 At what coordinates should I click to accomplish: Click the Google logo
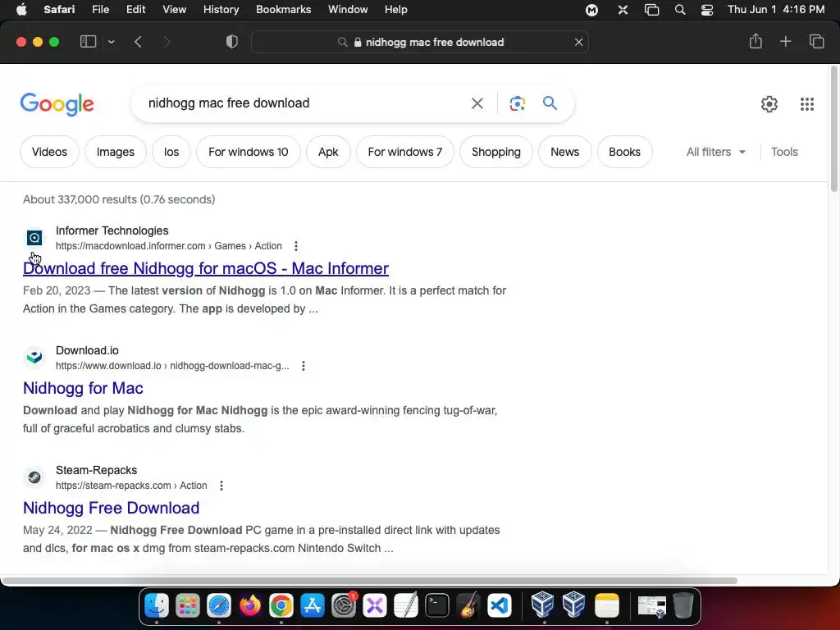[x=57, y=104]
